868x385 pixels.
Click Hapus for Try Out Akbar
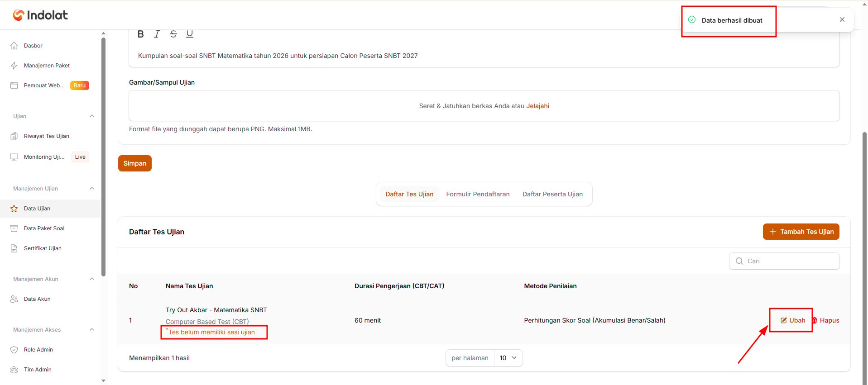[x=825, y=320]
